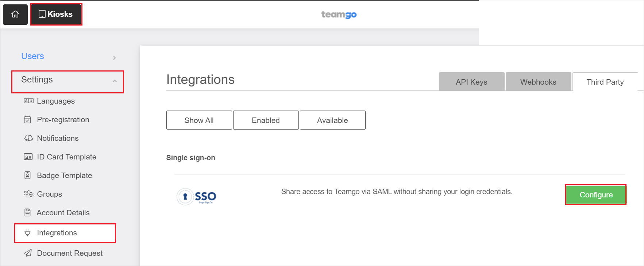644x266 pixels.
Task: Click the Integrations plug icon
Action: 27,232
